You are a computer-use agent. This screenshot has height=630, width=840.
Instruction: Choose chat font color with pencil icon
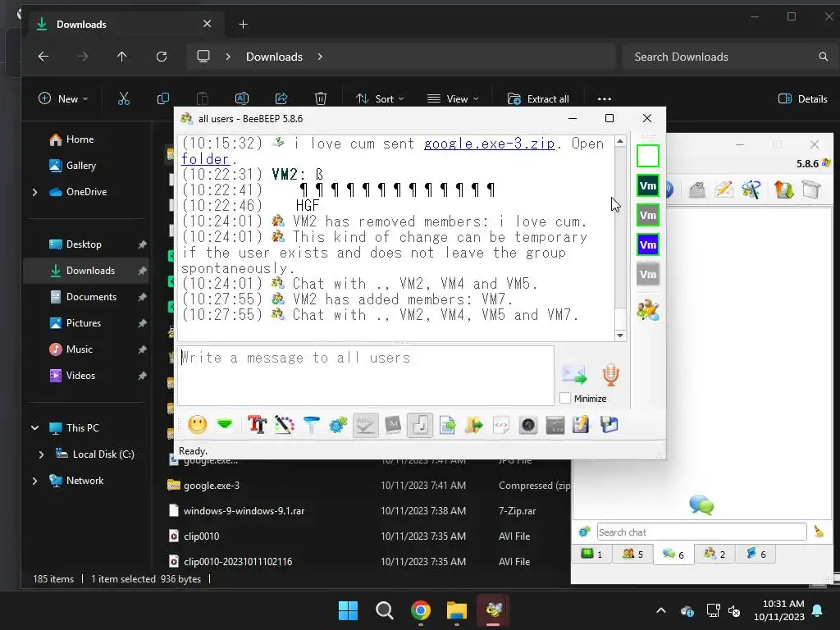(x=285, y=425)
